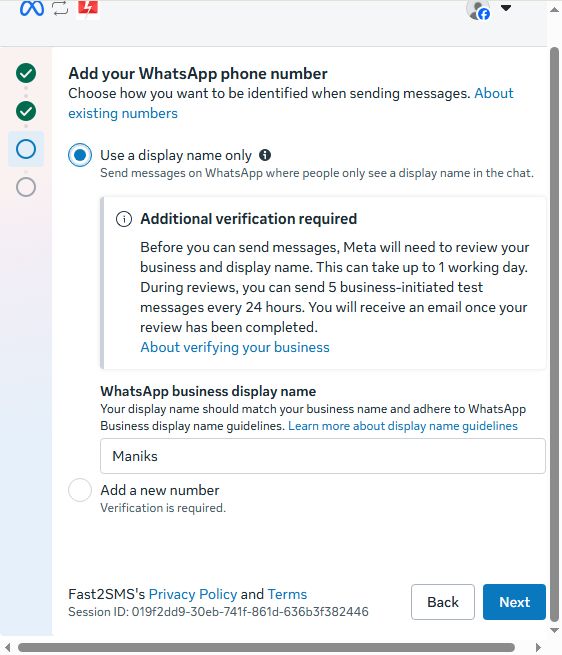Screen dimensions: 562x655
Task: Click the 'Verification is required.' text
Action: tap(163, 508)
